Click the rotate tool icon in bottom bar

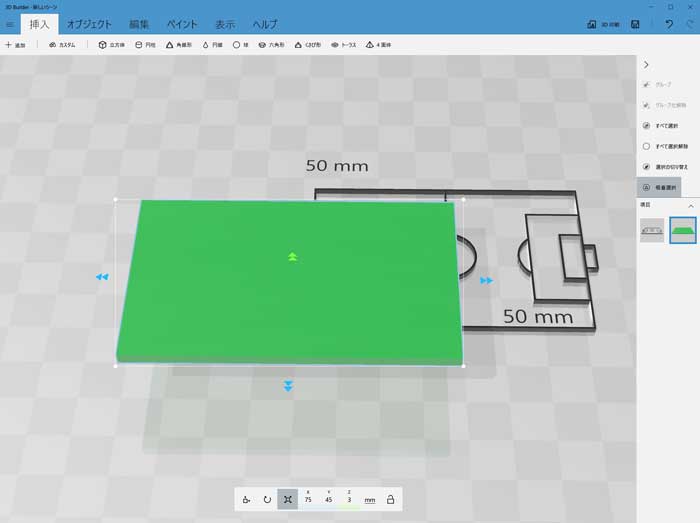[267, 500]
